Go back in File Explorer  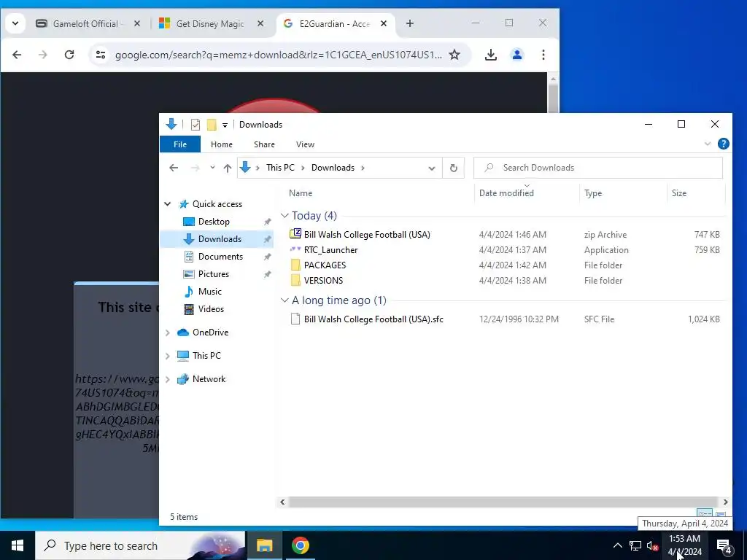(x=174, y=168)
